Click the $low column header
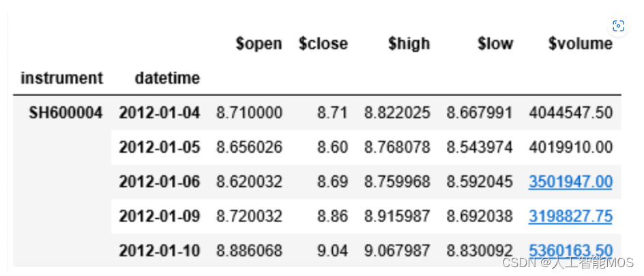The image size is (644, 276). [495, 44]
